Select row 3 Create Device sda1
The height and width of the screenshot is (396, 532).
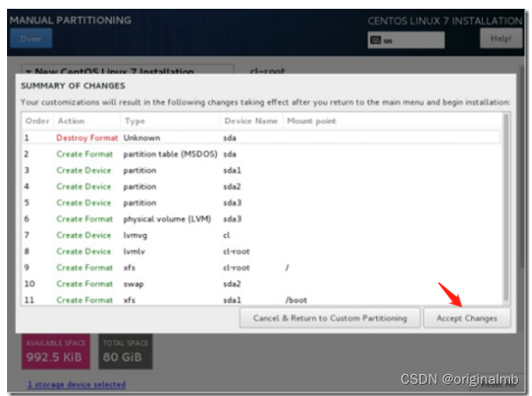point(262,171)
